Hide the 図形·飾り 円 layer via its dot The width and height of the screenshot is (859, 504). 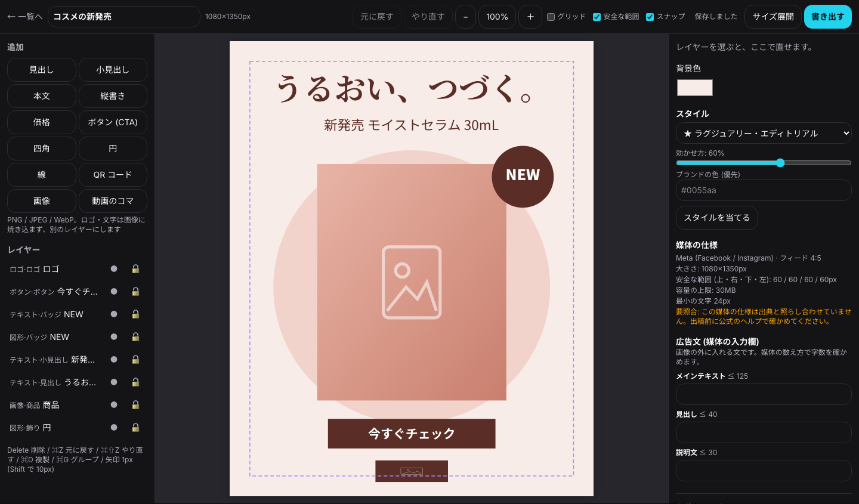pos(114,428)
